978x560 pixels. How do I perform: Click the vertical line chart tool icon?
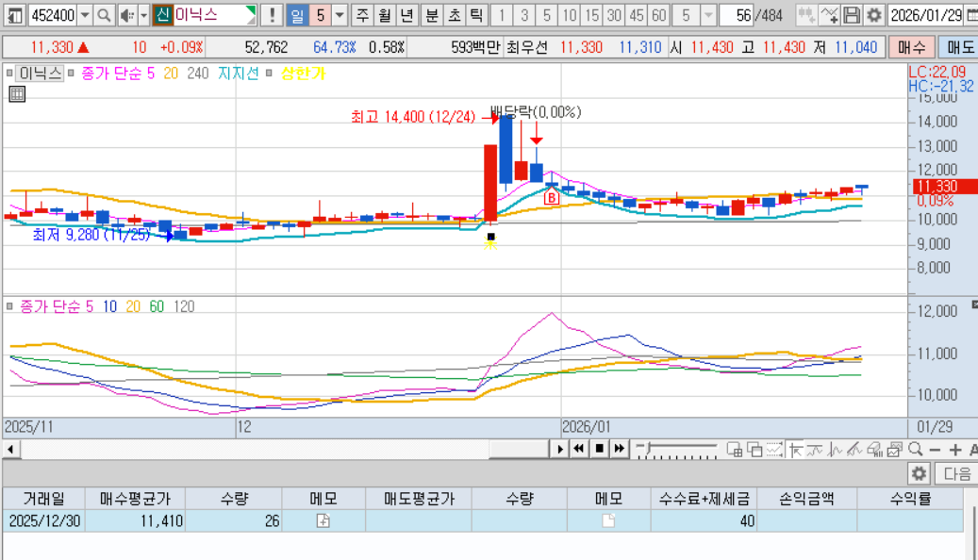[x=835, y=450]
